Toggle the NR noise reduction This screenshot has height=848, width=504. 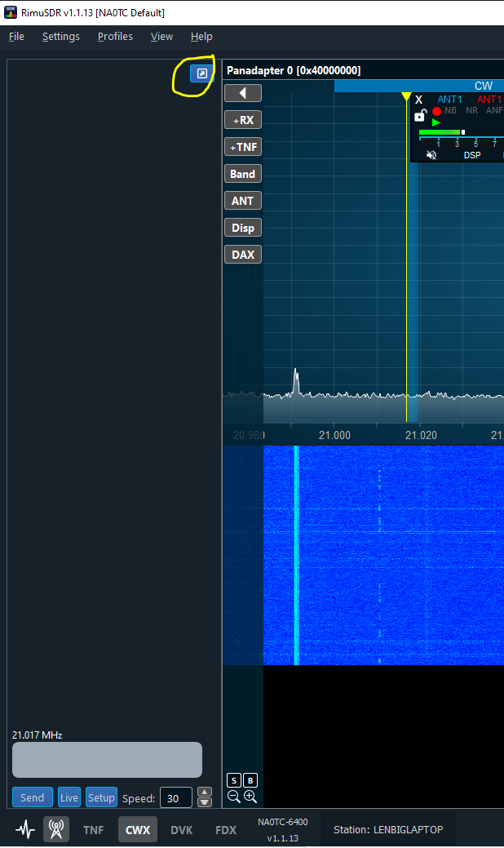[x=471, y=110]
